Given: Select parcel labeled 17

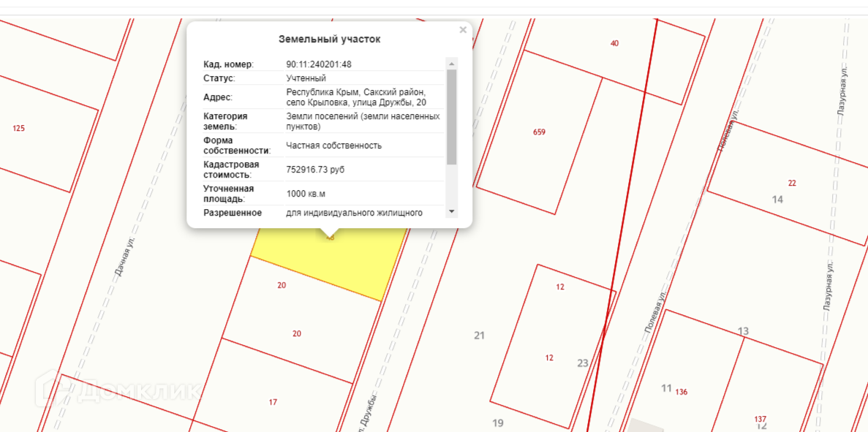Looking at the screenshot, I should (x=273, y=402).
